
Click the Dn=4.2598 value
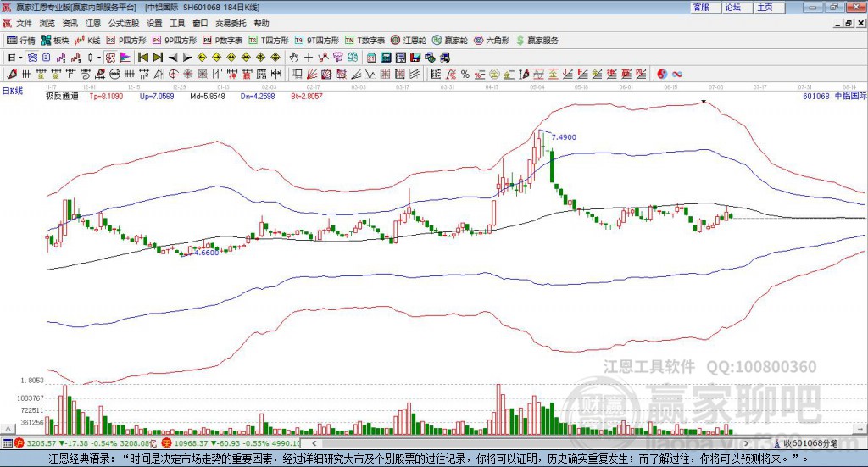258,96
